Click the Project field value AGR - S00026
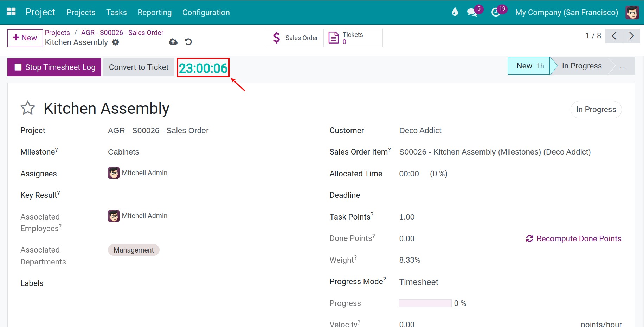The image size is (644, 327). click(158, 131)
